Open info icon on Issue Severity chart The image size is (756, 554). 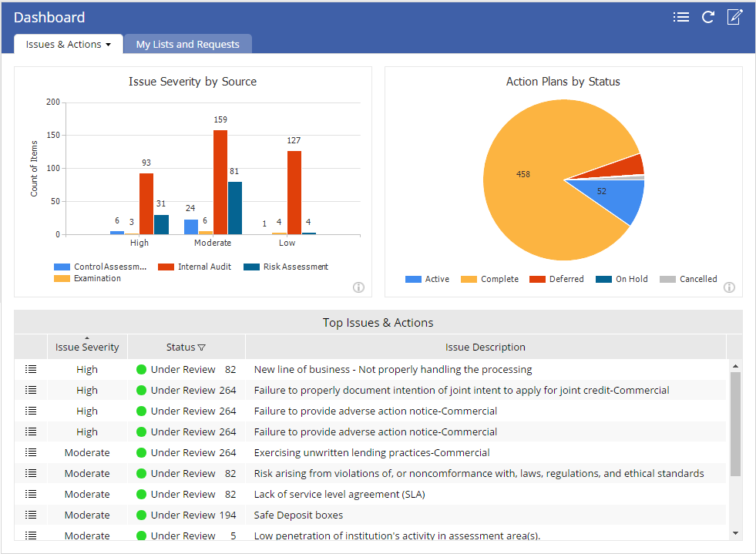(x=358, y=287)
